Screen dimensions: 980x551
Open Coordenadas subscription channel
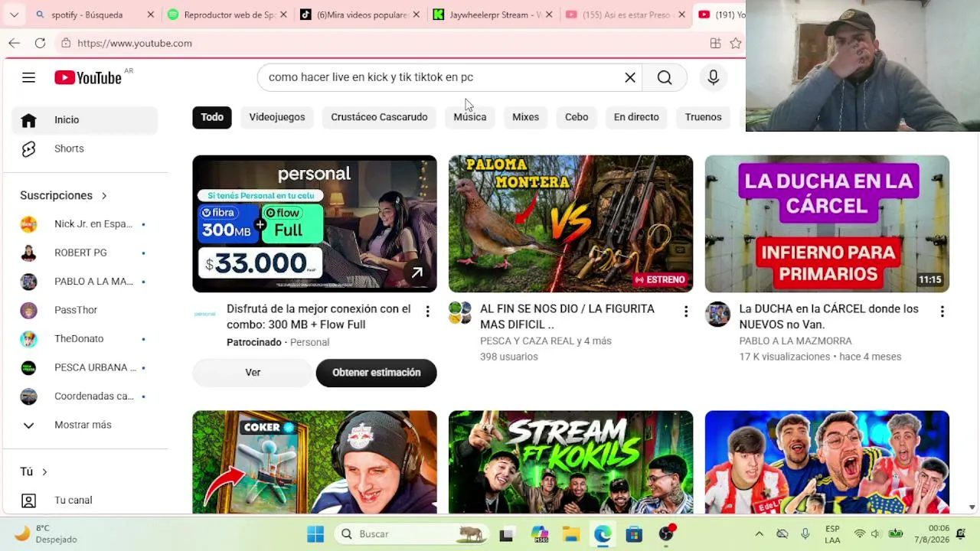point(84,396)
